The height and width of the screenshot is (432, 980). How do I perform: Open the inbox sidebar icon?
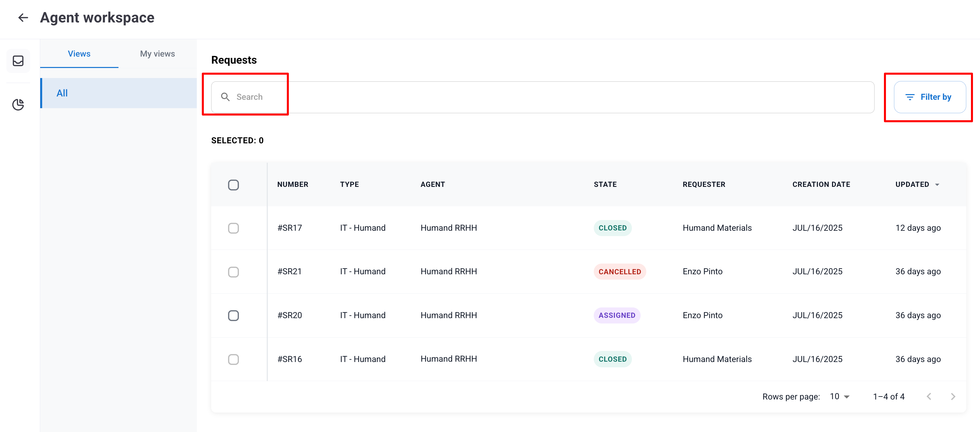pos(18,61)
